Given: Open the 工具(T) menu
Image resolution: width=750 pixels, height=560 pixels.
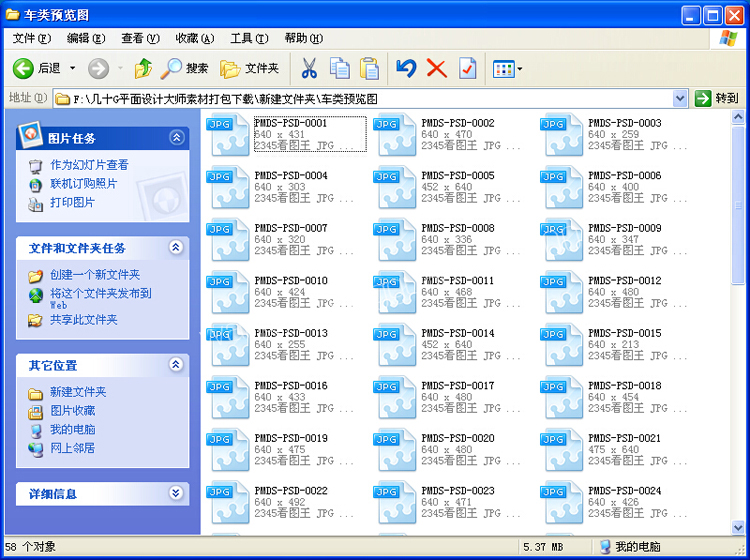Looking at the screenshot, I should click(x=249, y=38).
